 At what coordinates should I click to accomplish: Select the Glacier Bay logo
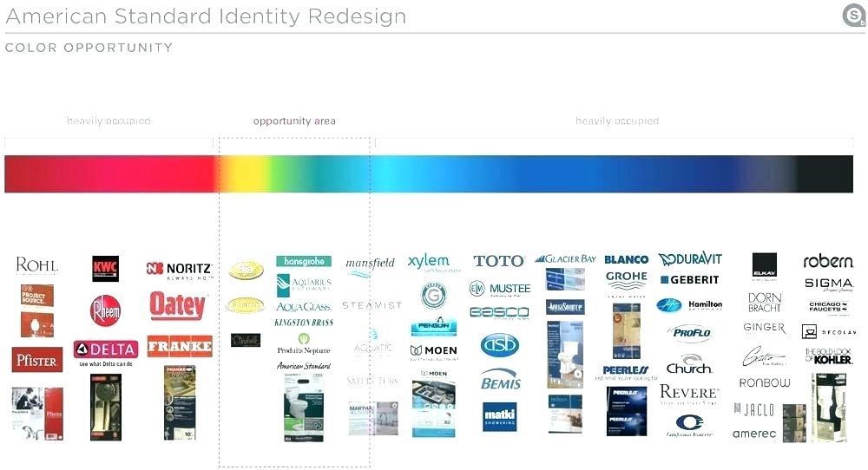(566, 258)
